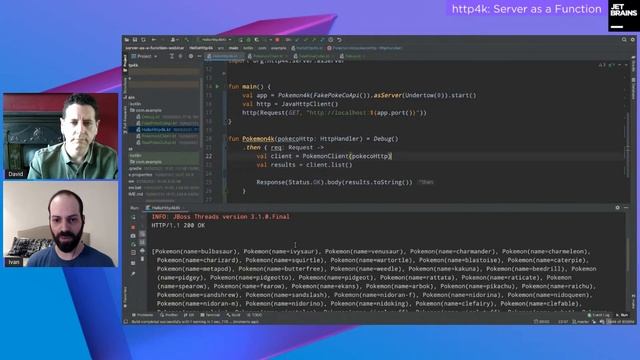640x360 pixels.
Task: Select the active HelloHttp4k editor tab
Action: [224, 56]
